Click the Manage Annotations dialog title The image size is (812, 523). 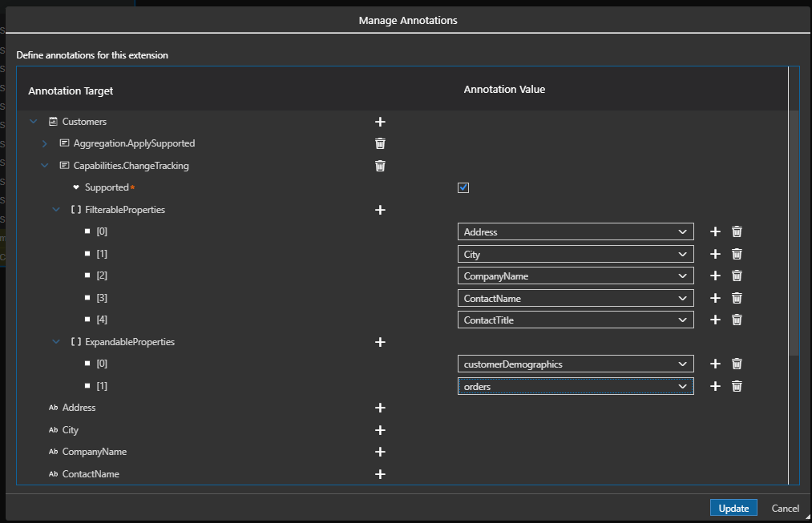pos(408,20)
